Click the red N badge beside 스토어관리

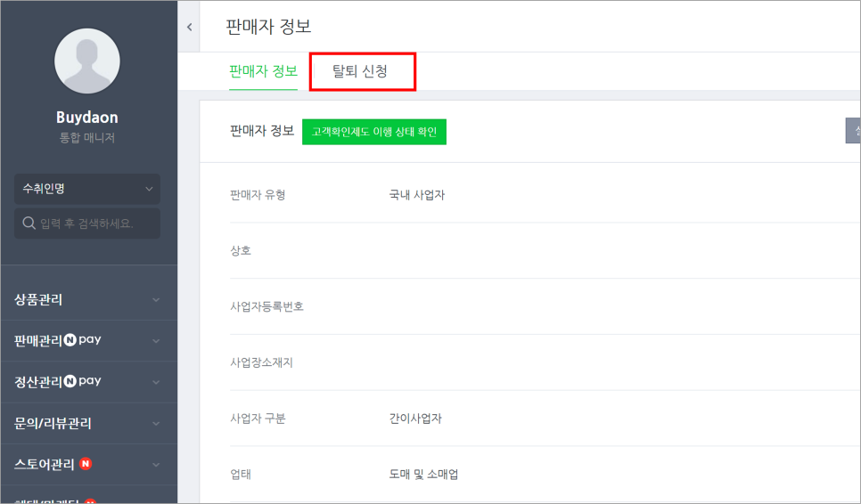point(86,464)
